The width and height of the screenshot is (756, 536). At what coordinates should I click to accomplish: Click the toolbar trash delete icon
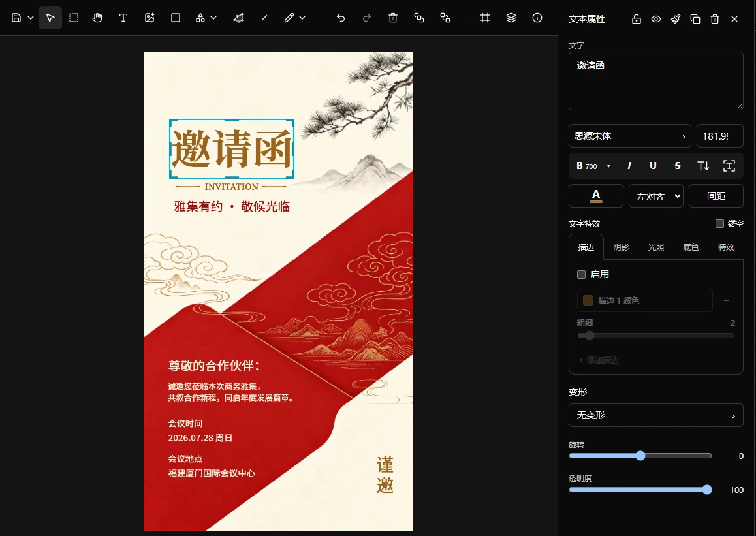click(x=393, y=18)
